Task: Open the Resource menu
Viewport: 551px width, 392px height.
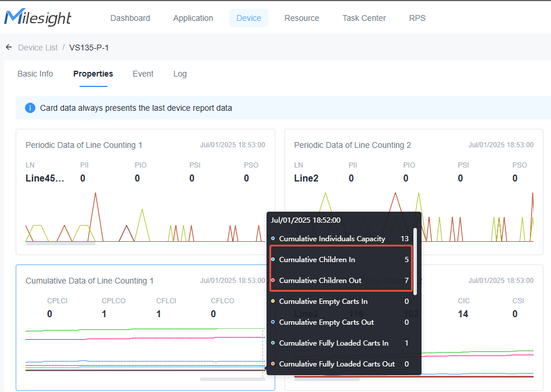Action: [x=302, y=18]
